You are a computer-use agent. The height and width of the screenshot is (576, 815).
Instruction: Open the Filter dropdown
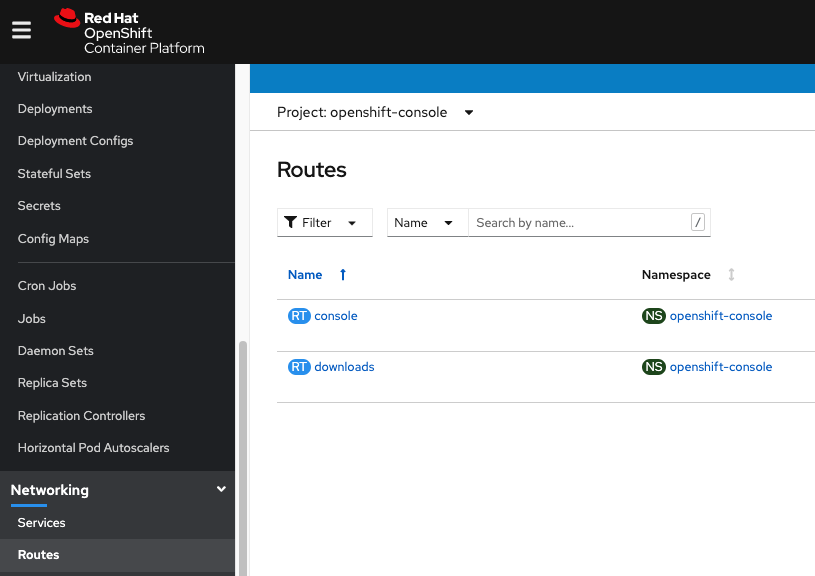[324, 223]
